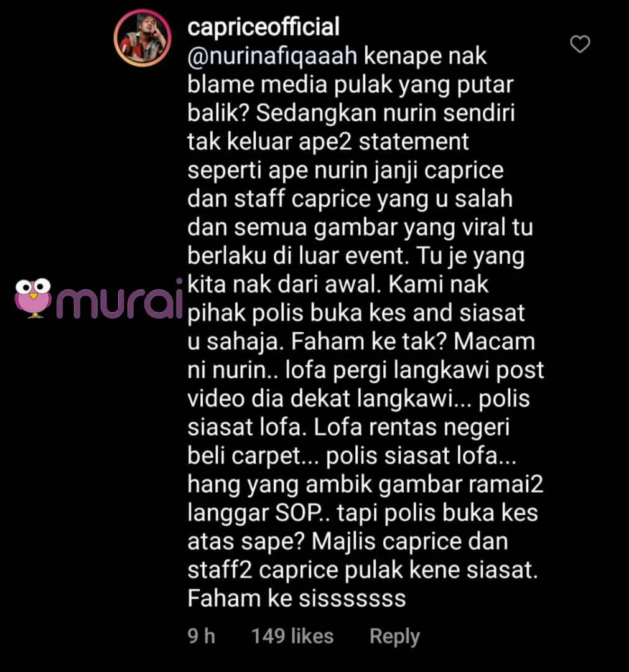Reply to capriceofficial's comment
The width and height of the screenshot is (629, 672).
394,637
